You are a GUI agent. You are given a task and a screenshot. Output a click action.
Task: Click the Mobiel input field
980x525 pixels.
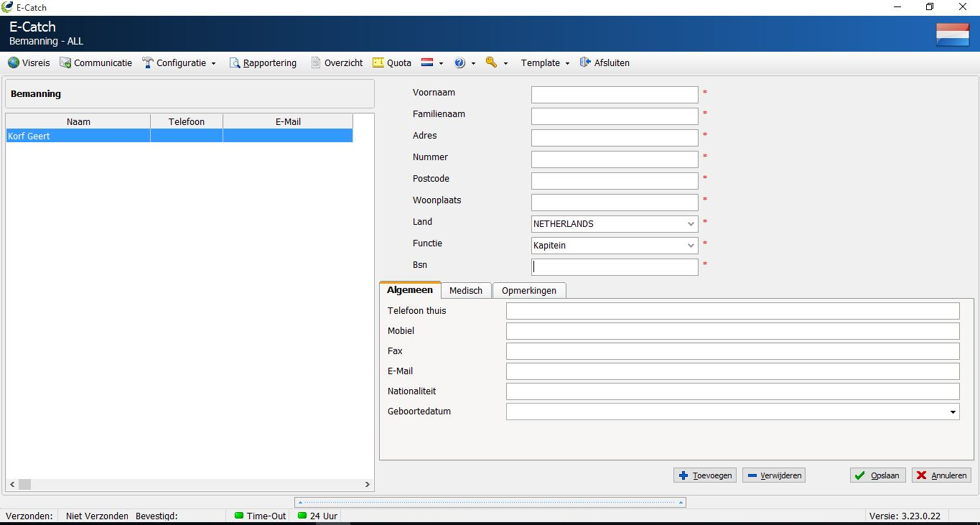[733, 331]
